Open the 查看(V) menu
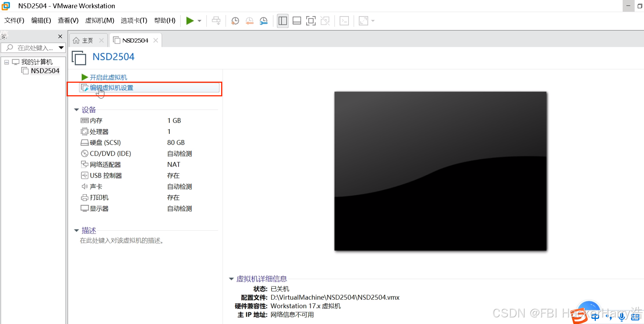Screen dimensions: 644x324 (x=68, y=21)
